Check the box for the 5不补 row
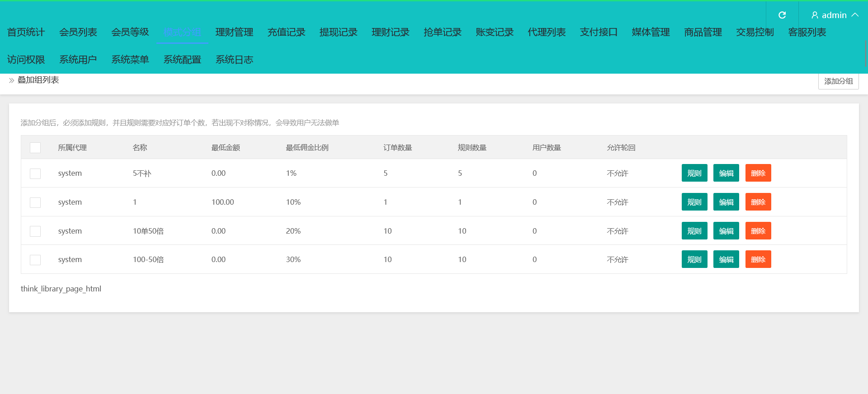Screen dimensions: 868x394 point(35,174)
